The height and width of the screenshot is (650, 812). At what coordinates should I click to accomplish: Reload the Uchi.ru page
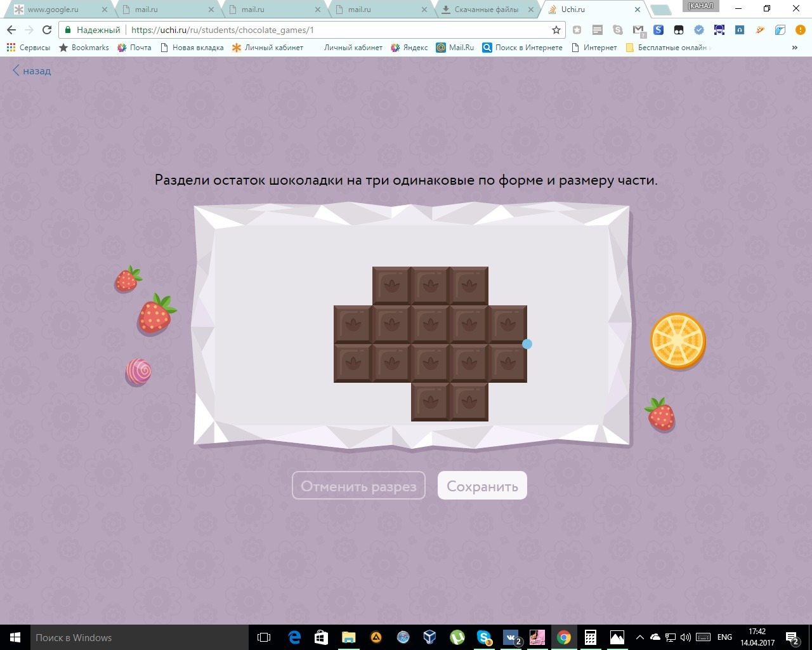47,30
